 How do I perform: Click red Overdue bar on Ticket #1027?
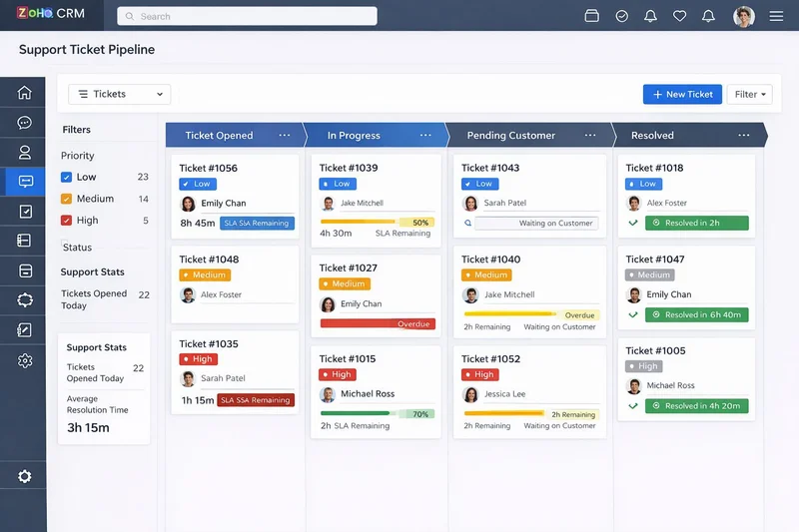[378, 323]
